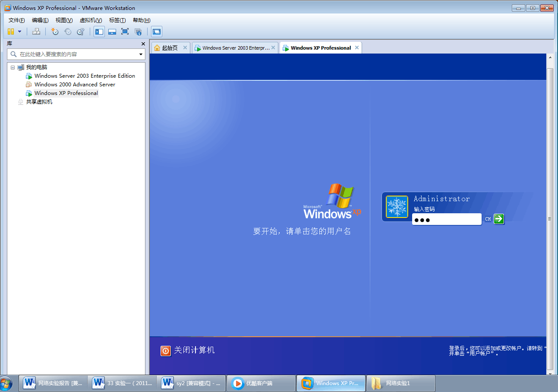The width and height of the screenshot is (558, 392).
Task: Open the 网络实验1 folder taskbar item
Action: point(400,383)
